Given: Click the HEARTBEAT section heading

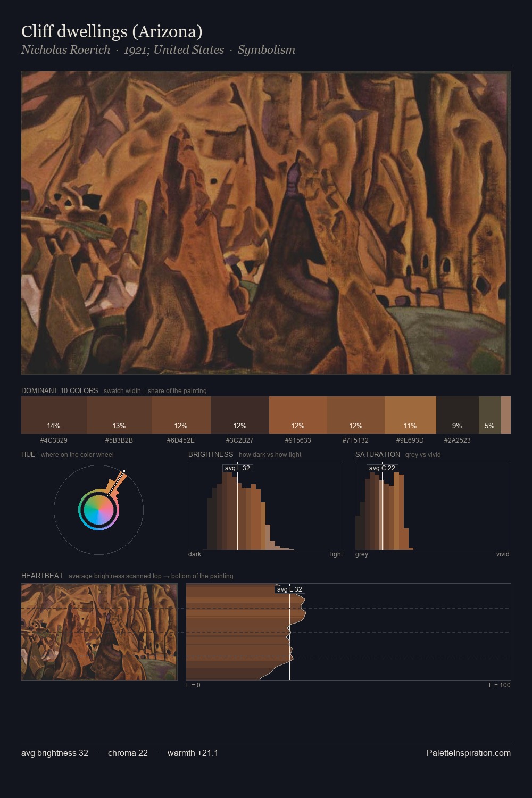Looking at the screenshot, I should 42,576.
